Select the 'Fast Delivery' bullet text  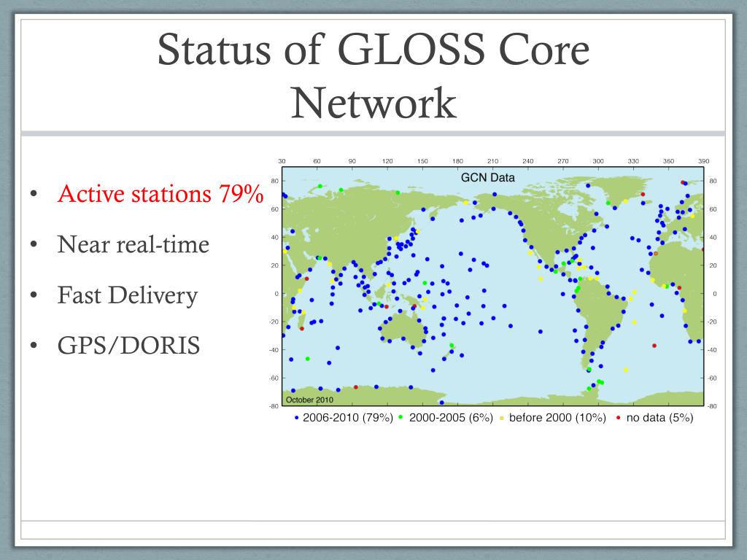(127, 295)
